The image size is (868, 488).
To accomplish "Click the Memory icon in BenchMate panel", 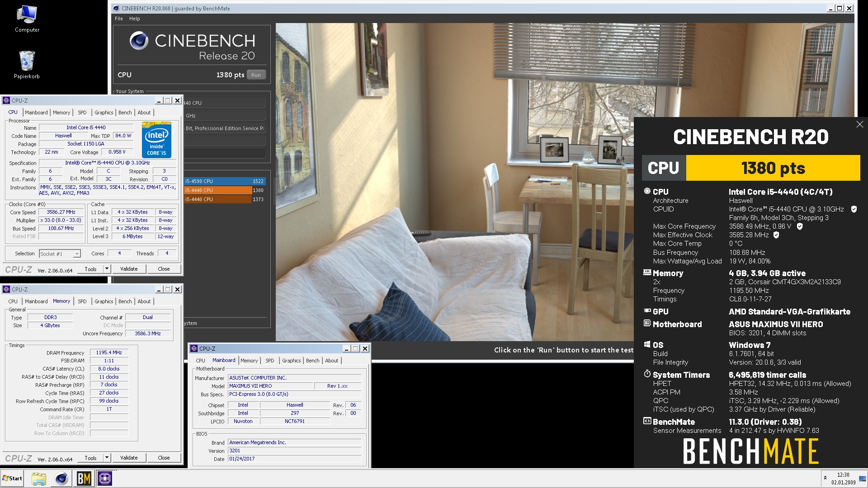I will coord(647,272).
